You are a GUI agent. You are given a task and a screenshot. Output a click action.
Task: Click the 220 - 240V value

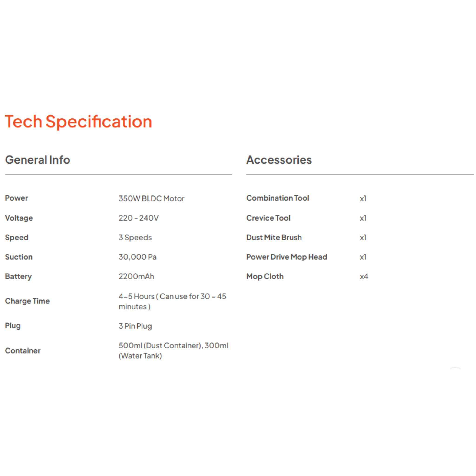[139, 218]
